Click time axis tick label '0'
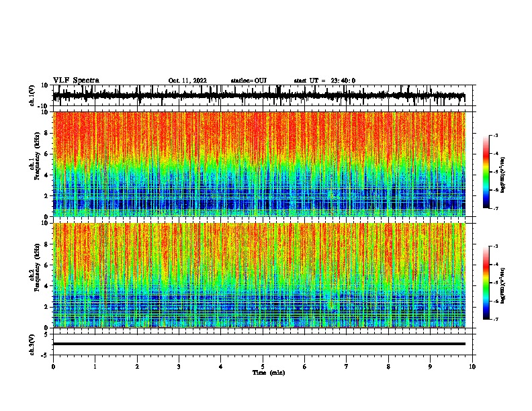Viewport: 532px width, 411px height. pyautogui.click(x=53, y=367)
